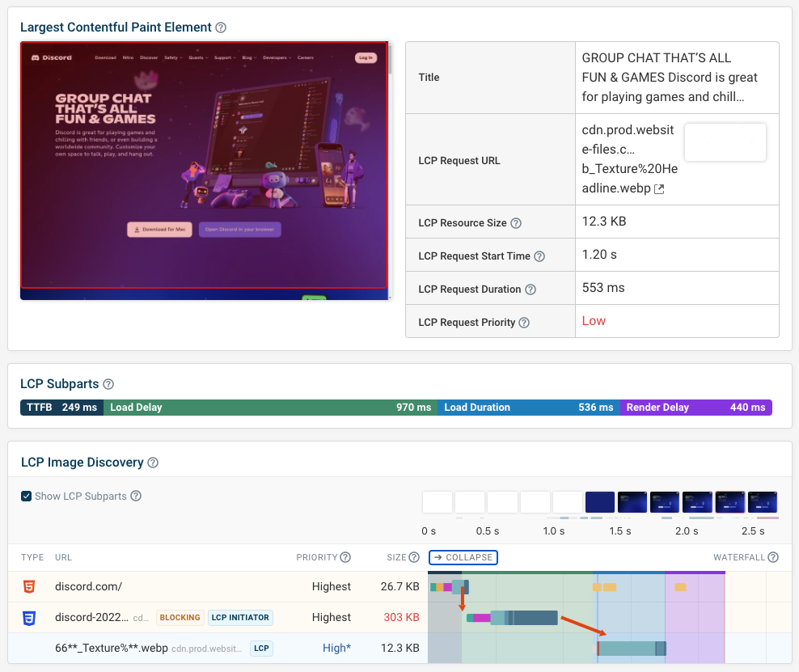The height and width of the screenshot is (672, 799).
Task: Click help icon beside LCP Request Duration
Action: pyautogui.click(x=531, y=290)
